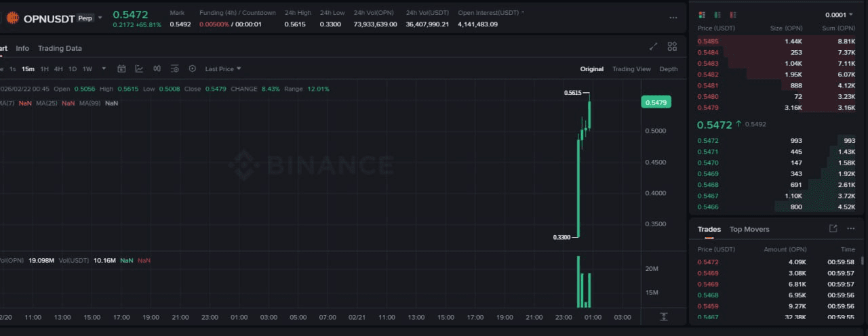868x336 pixels.
Task: Open the Last Price dropdown
Action: click(x=223, y=68)
